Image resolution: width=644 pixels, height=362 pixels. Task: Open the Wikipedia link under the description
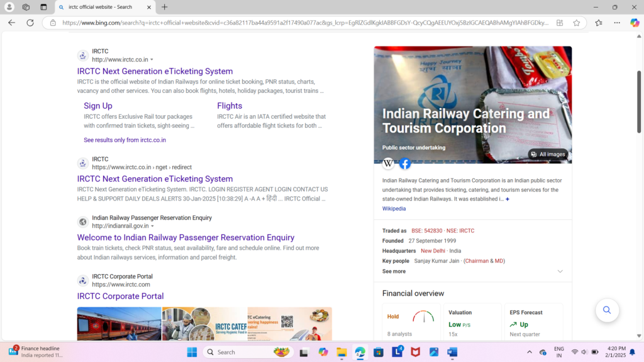pyautogui.click(x=394, y=208)
